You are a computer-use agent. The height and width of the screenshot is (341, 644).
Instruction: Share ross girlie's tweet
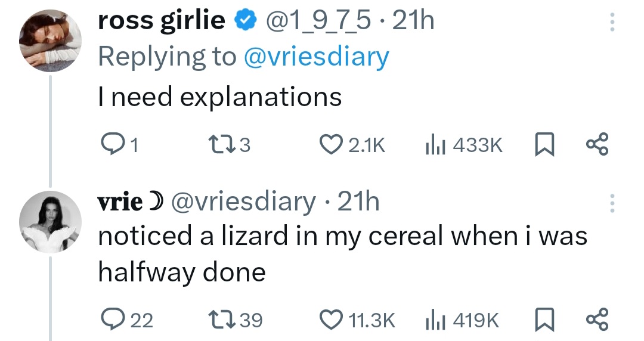pos(597,145)
